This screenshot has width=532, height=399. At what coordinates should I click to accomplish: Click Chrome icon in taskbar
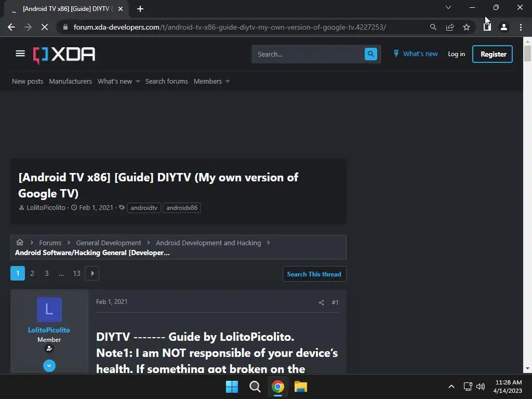pyautogui.click(x=278, y=387)
